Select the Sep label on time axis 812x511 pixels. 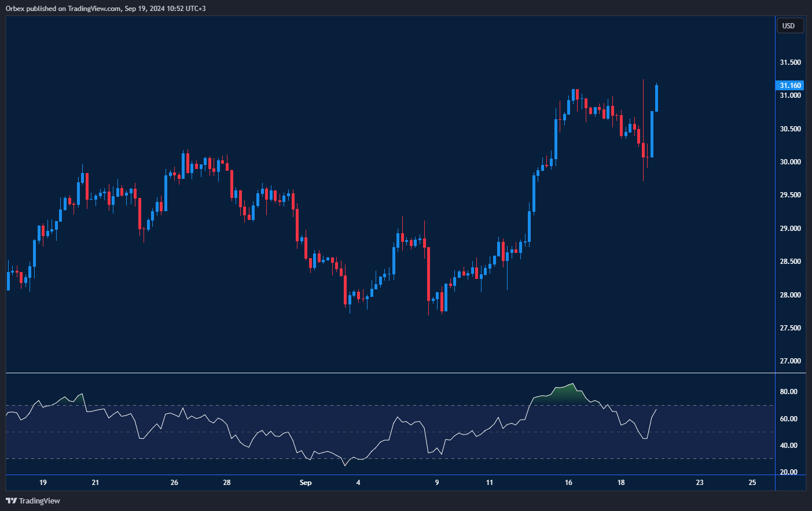(x=306, y=483)
